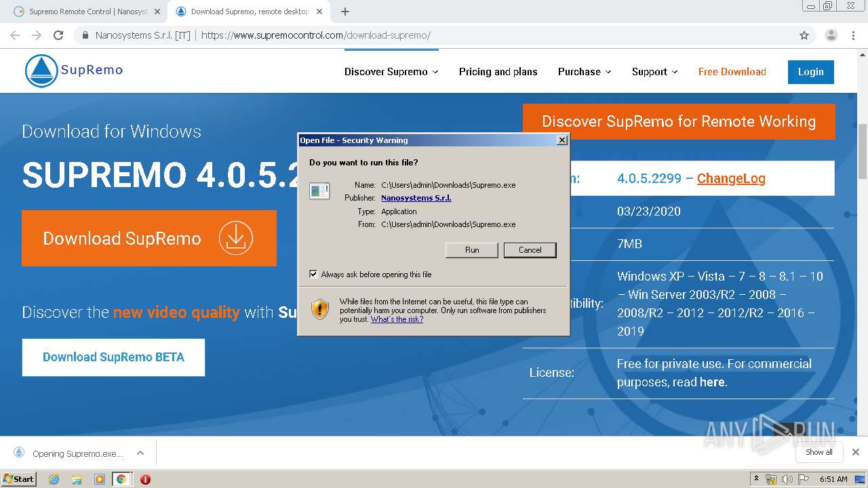Viewport: 868px width, 488px height.
Task: Uncheck Always ask before opening this file
Action: 313,274
